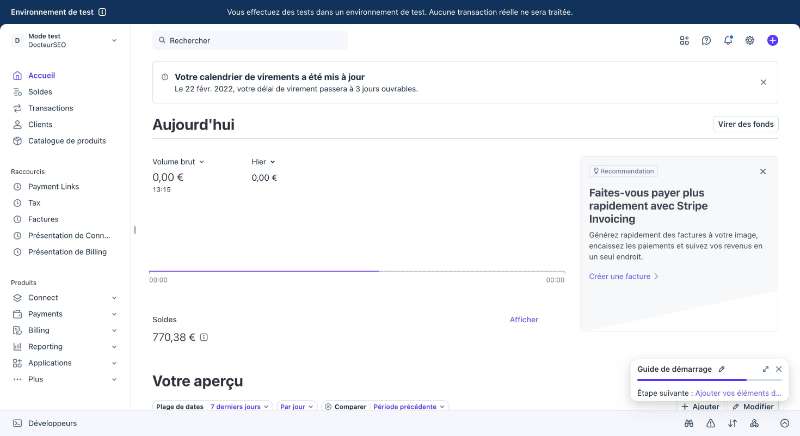Click the binoculars icon in bottom toolbar
This screenshot has width=800, height=436.
[689, 423]
